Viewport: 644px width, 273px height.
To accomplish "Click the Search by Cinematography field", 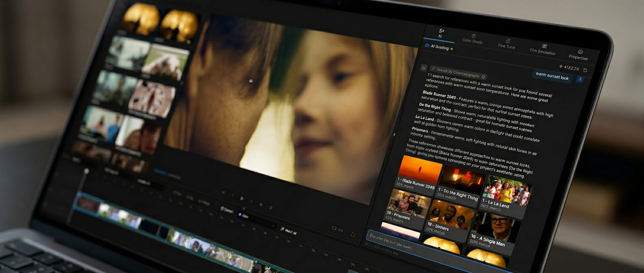I will [458, 73].
